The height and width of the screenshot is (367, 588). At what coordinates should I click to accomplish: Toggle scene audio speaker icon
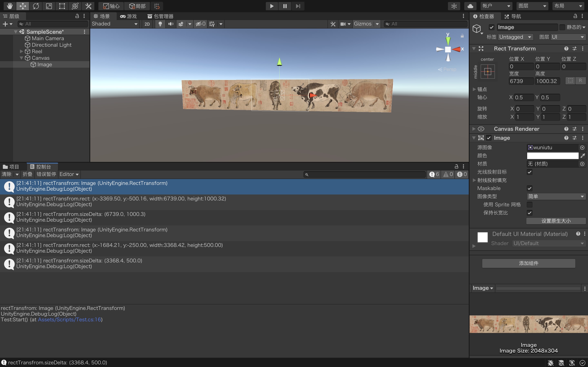(x=171, y=24)
